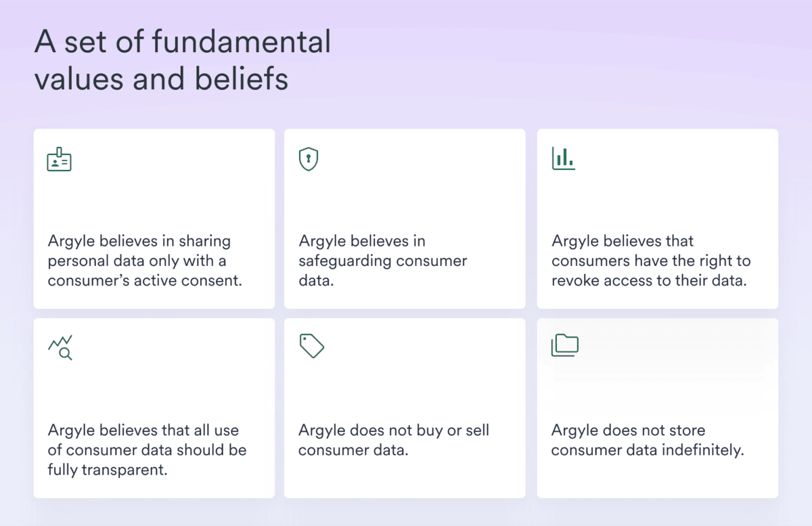Select the fully transparent belief card
Viewport: 812px width, 526px height.
pos(154,408)
